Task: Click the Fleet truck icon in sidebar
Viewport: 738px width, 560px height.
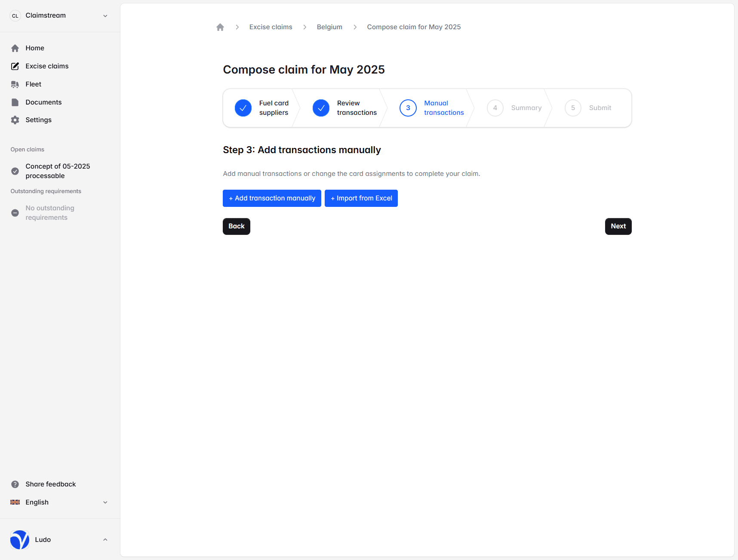Action: click(15, 84)
